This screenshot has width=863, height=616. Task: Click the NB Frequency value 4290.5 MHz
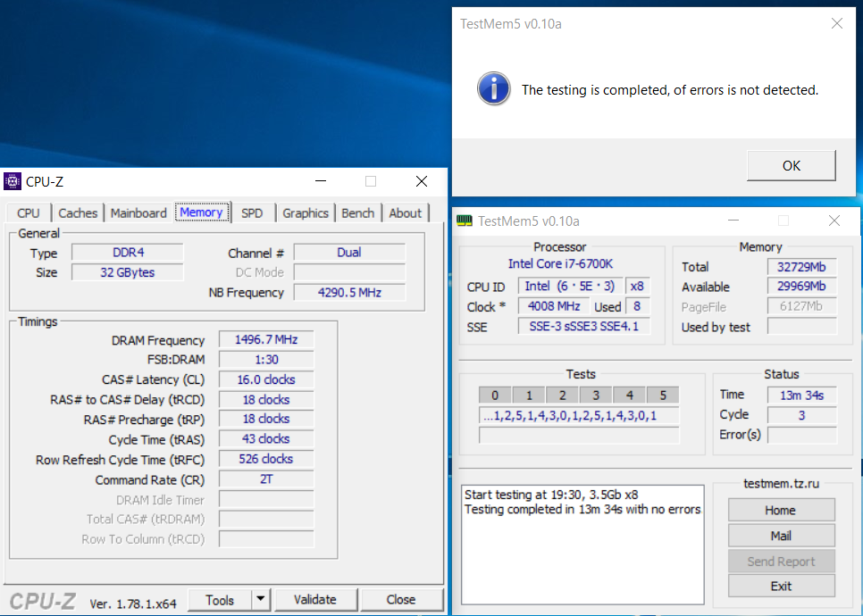349,292
